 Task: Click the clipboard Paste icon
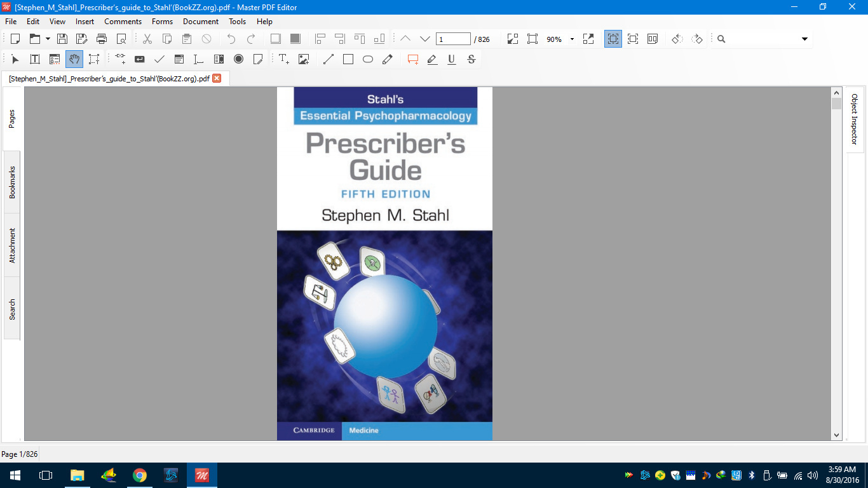[x=187, y=39]
